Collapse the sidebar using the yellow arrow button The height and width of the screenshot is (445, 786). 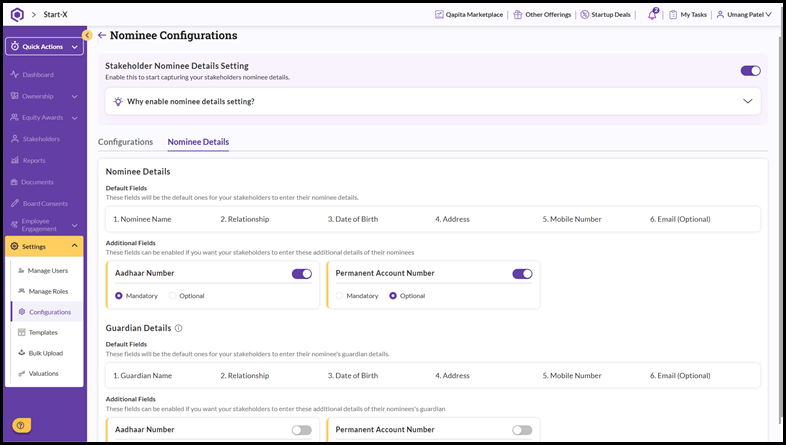pyautogui.click(x=87, y=35)
